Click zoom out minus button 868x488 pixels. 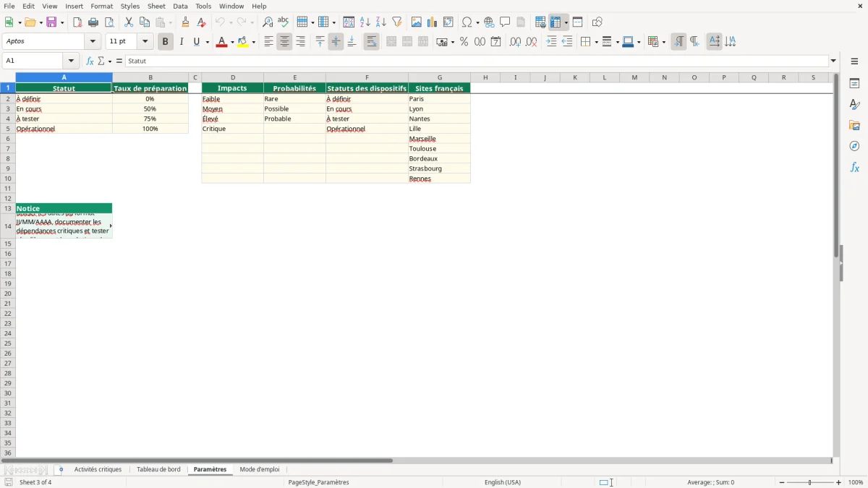(x=782, y=482)
